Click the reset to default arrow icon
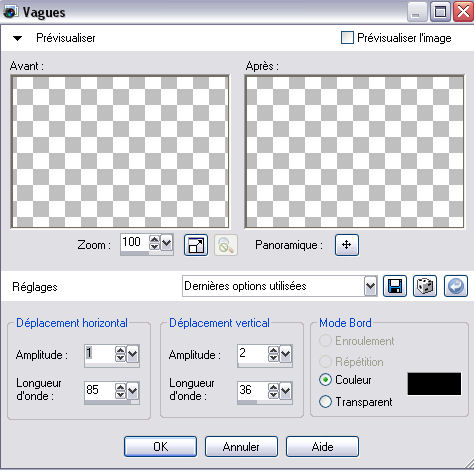This screenshot has height=471, width=474. (456, 286)
